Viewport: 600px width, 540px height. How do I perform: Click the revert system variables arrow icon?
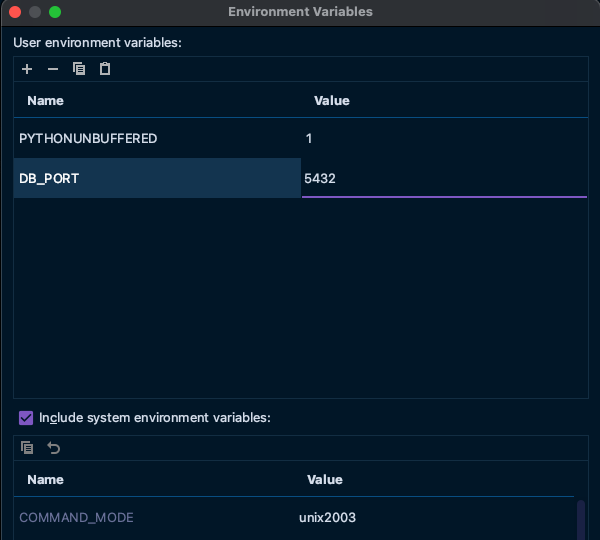(x=54, y=448)
